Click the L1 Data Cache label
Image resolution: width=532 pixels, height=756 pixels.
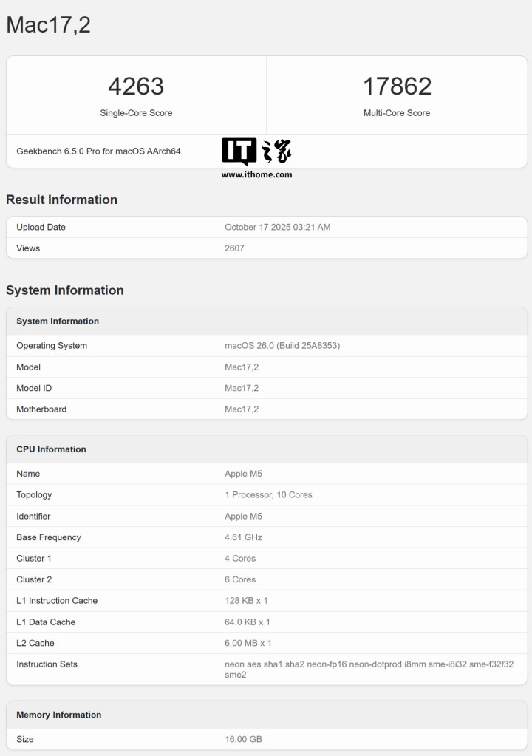[x=46, y=622]
